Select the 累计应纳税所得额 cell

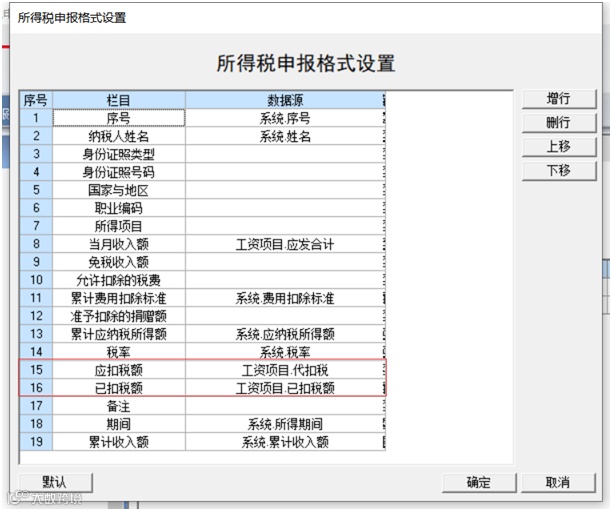119,334
